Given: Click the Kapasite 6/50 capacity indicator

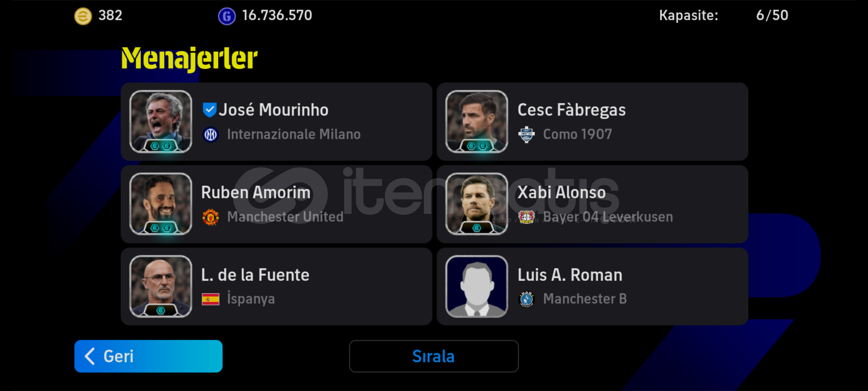Looking at the screenshot, I should click(x=723, y=16).
